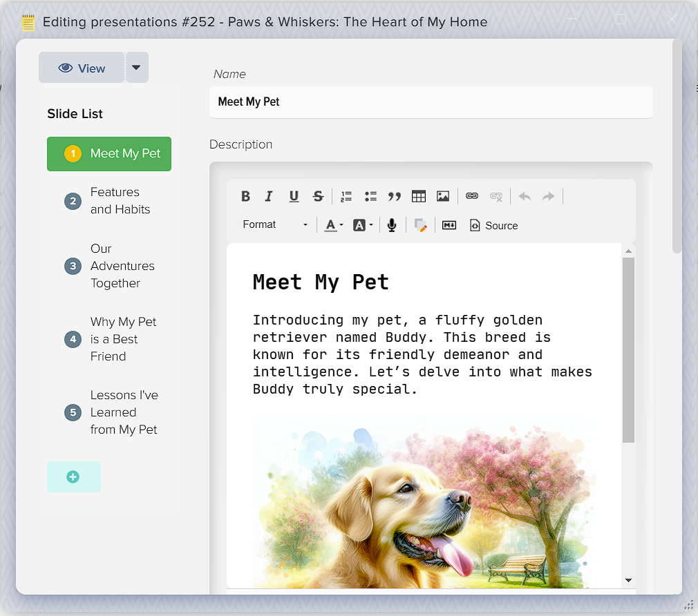Screen dimensions: 698x616
Task: Undo the last edit
Action: tap(525, 196)
